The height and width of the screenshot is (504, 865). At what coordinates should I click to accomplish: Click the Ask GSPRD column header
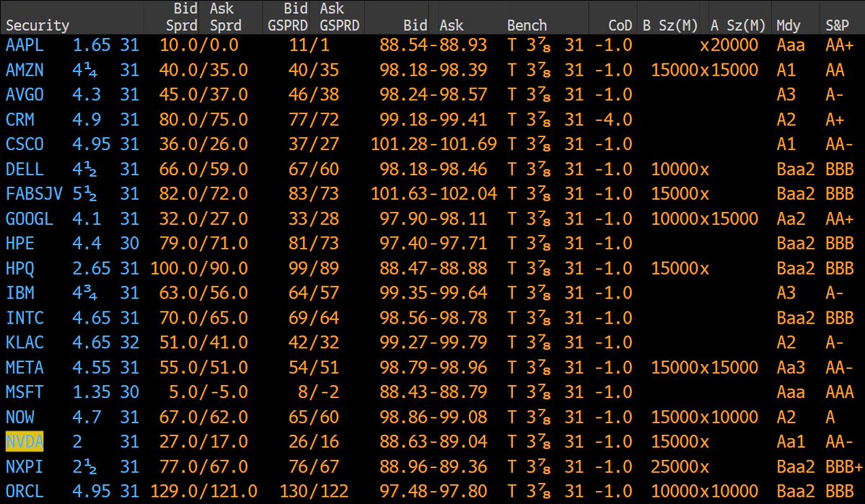(339, 17)
